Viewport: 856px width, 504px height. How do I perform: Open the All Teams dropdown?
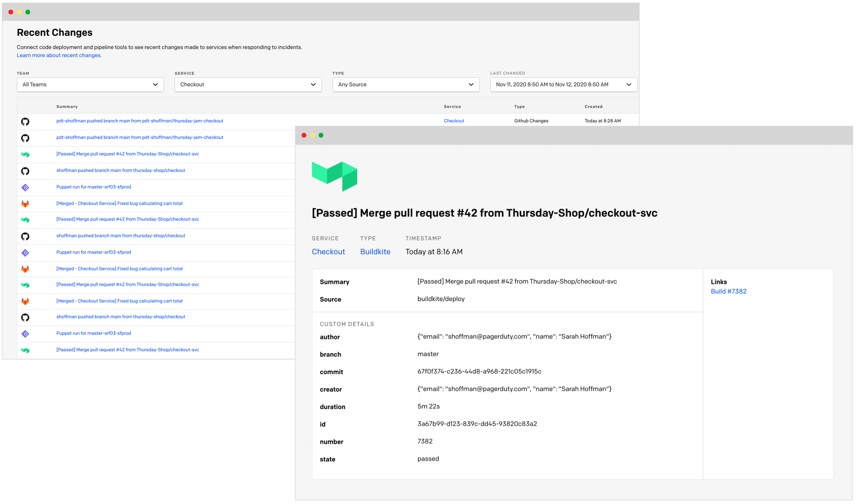click(x=90, y=85)
